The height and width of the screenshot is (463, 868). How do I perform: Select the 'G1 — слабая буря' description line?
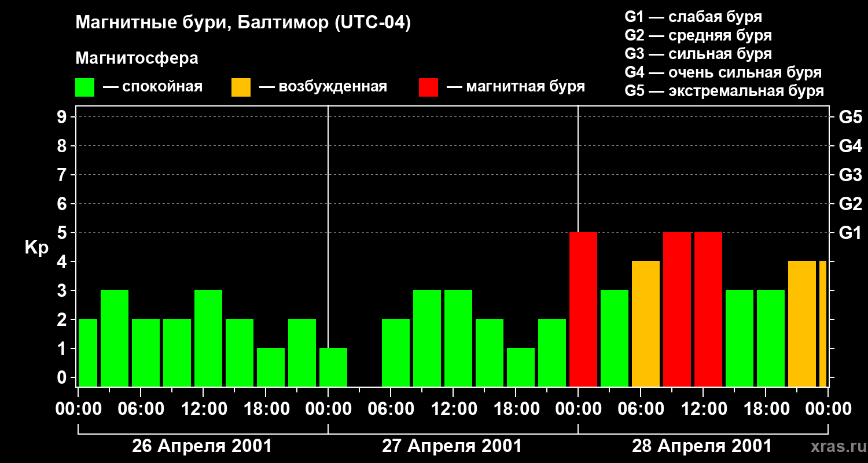coord(693,17)
